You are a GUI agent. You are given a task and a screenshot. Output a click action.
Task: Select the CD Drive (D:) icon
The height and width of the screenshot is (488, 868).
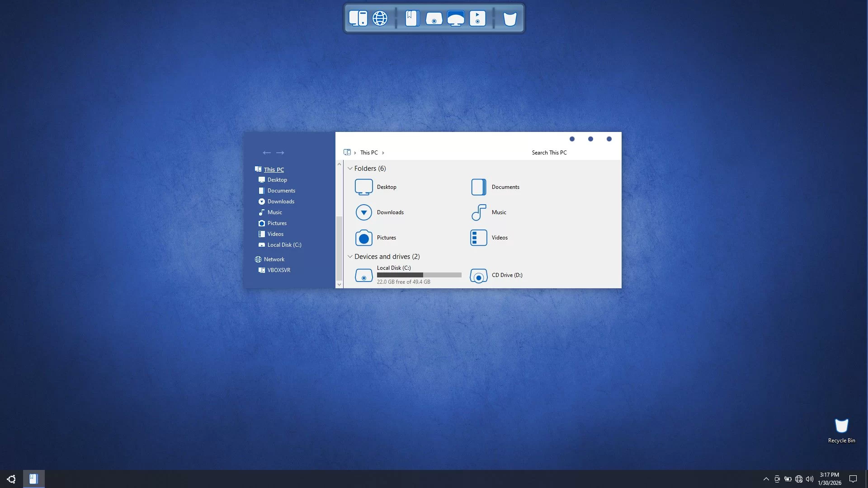pos(479,275)
